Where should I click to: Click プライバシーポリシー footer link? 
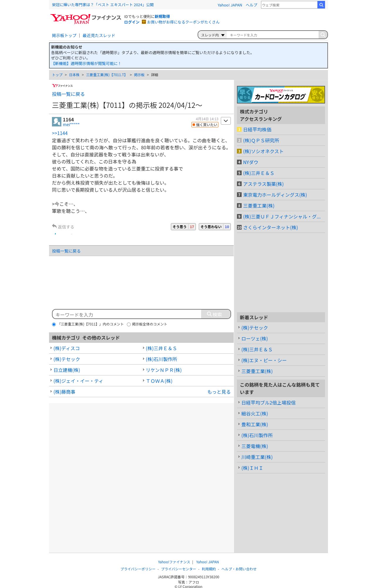click(138, 569)
